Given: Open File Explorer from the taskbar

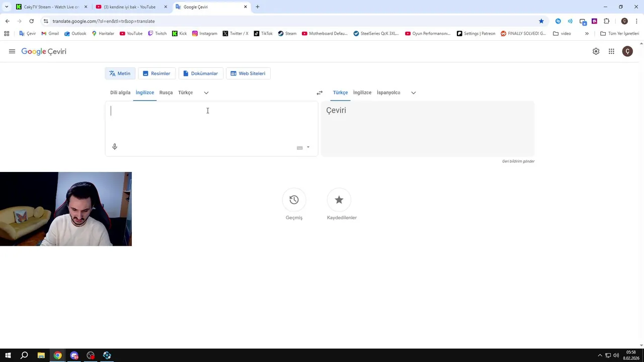Looking at the screenshot, I should tap(41, 355).
